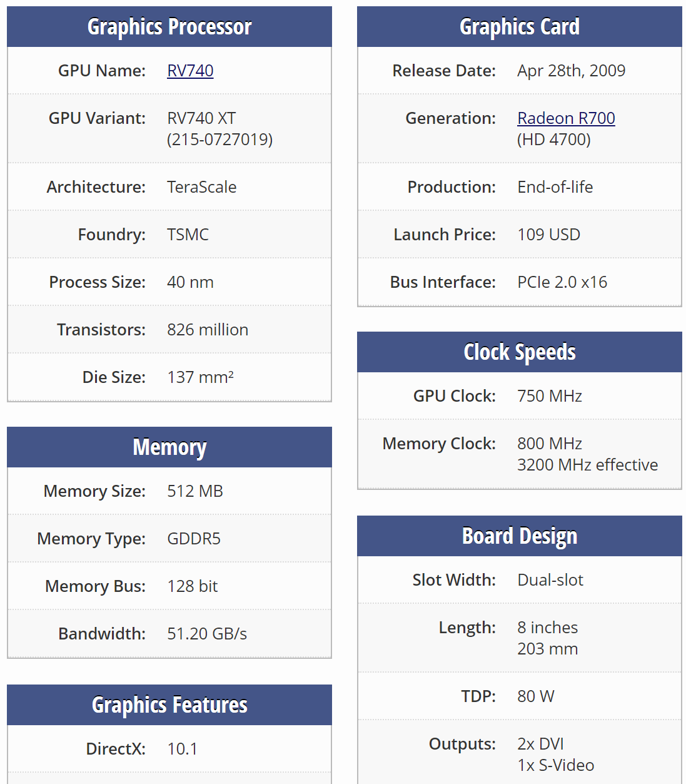Image resolution: width=686 pixels, height=784 pixels.
Task: Select the 512 MB memory size
Action: [195, 491]
